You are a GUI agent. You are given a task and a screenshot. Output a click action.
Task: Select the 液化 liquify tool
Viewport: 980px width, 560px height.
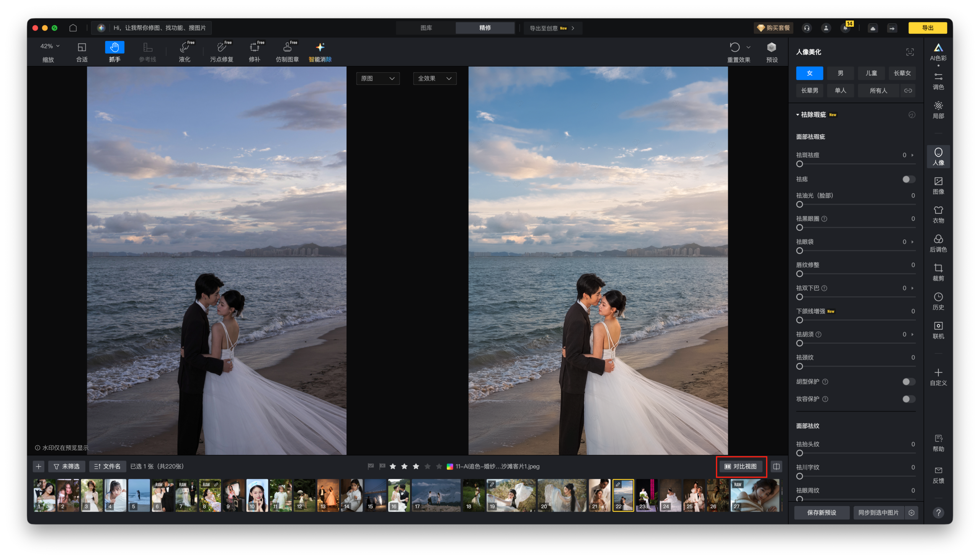tap(185, 52)
